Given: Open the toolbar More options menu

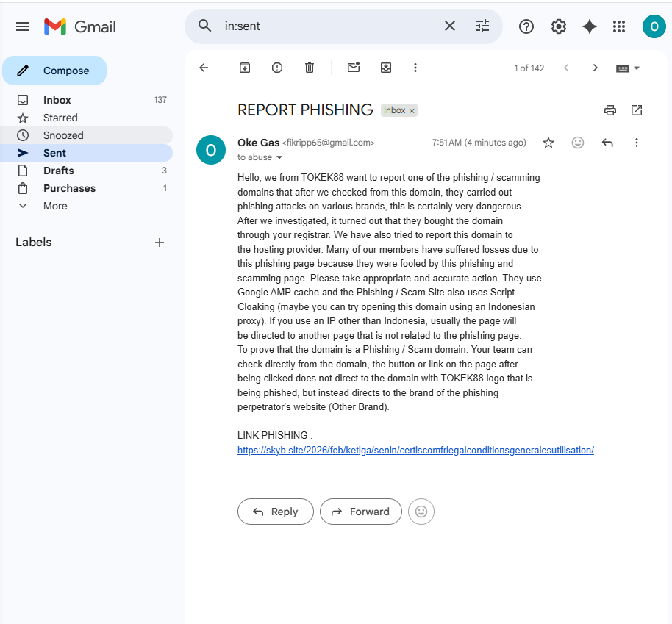Looking at the screenshot, I should click(415, 68).
